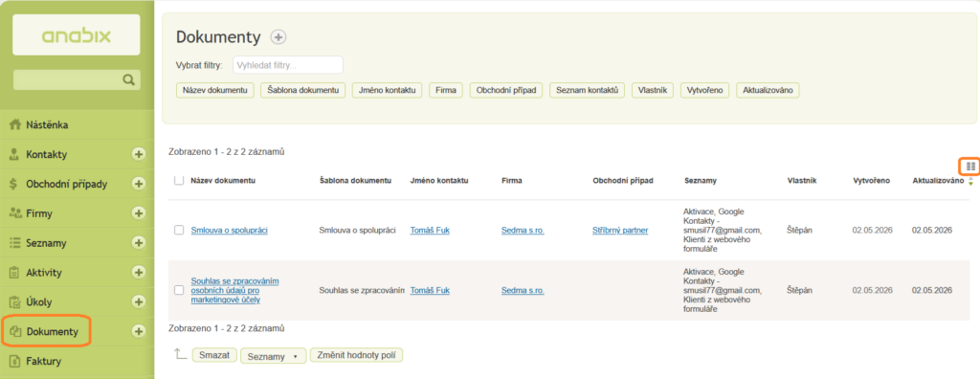The image size is (980, 379).
Task: Open Tomáš Fuk in Souhlas row
Action: click(430, 290)
